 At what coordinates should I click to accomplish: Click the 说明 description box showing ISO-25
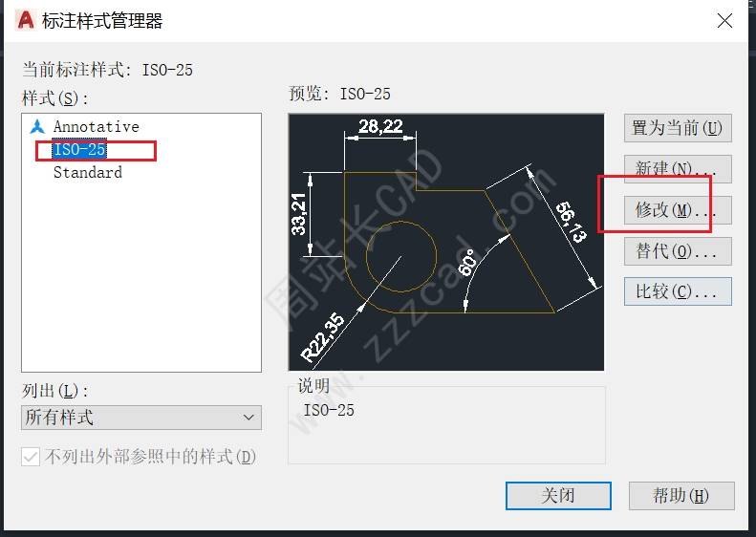446,424
